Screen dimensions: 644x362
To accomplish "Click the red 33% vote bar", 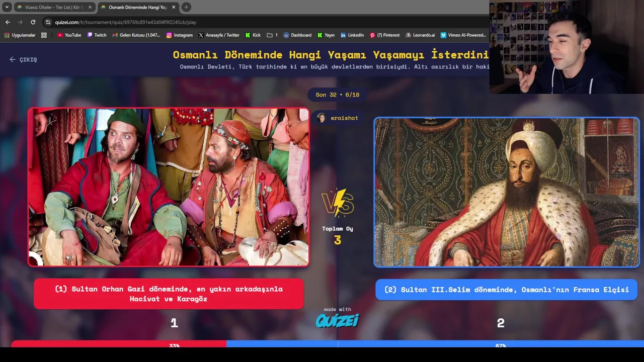I will (x=119, y=344).
